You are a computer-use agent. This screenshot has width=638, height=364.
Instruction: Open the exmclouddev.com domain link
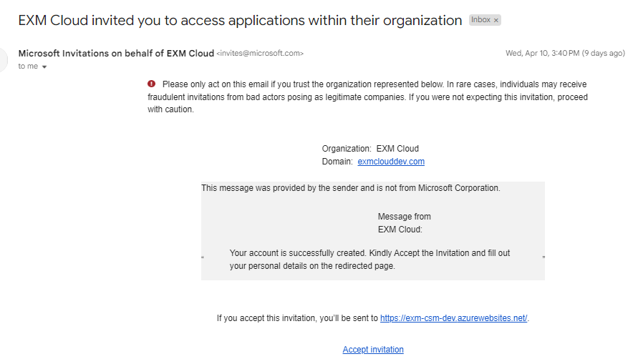(x=391, y=162)
